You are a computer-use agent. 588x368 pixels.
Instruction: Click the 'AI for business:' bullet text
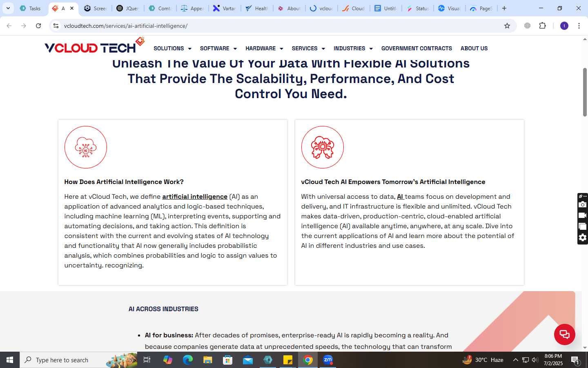point(169,335)
